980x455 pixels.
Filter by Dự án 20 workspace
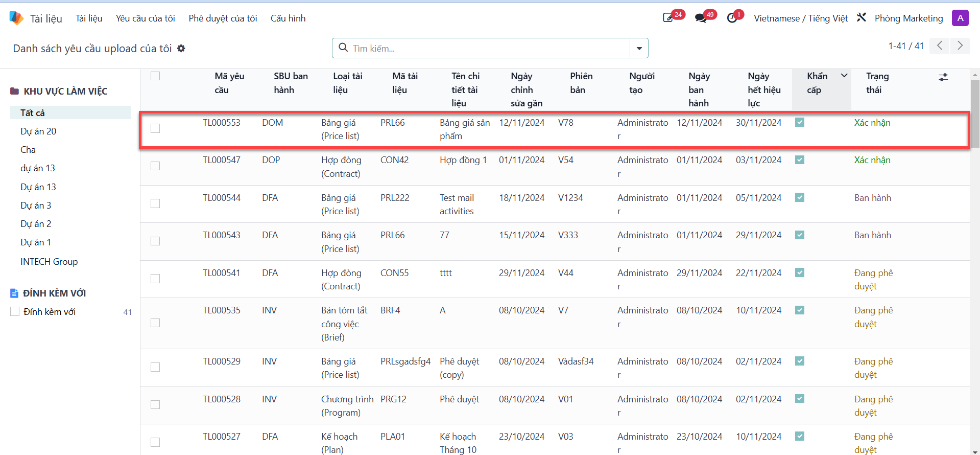[x=38, y=131]
